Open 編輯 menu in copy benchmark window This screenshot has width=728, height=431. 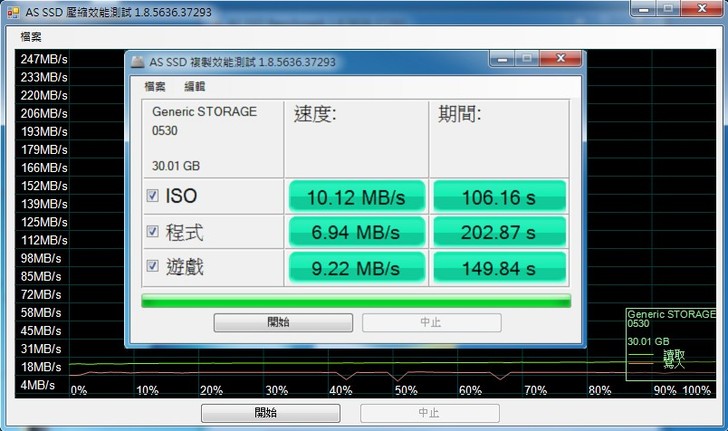(x=195, y=86)
